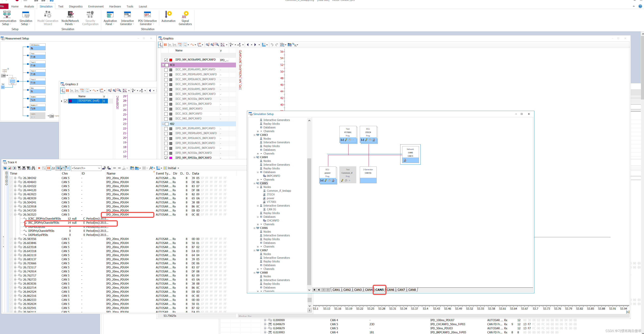
Task: Click red X delete icon in Trace 4 toolbar
Action: click(39, 168)
